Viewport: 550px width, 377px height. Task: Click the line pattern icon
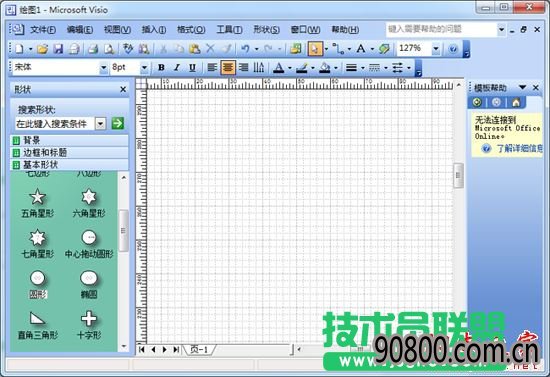374,68
